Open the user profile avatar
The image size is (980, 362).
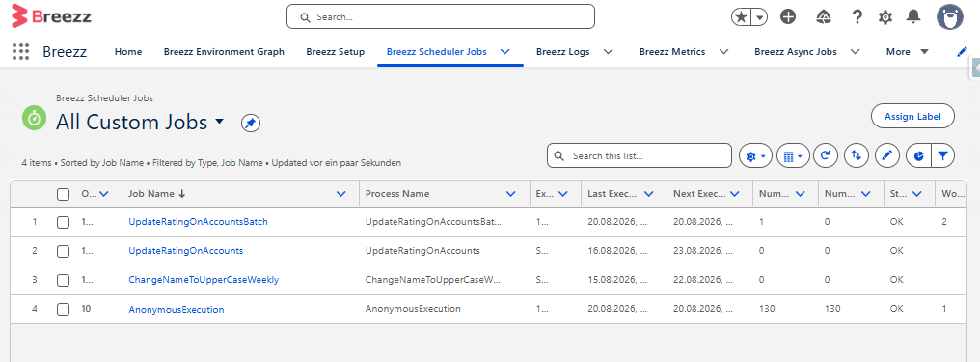[x=949, y=16]
